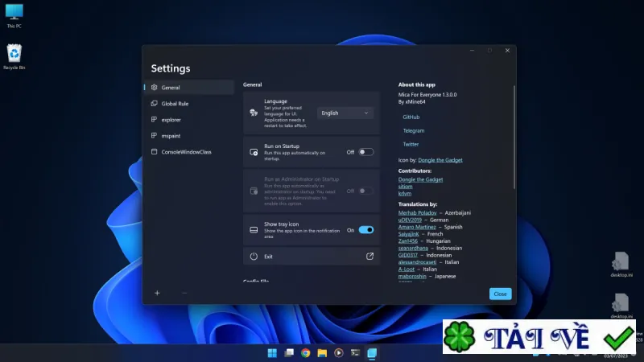Toggle Run as Administrator on Startup switch
Image resolution: width=644 pixels, height=362 pixels.
(366, 191)
